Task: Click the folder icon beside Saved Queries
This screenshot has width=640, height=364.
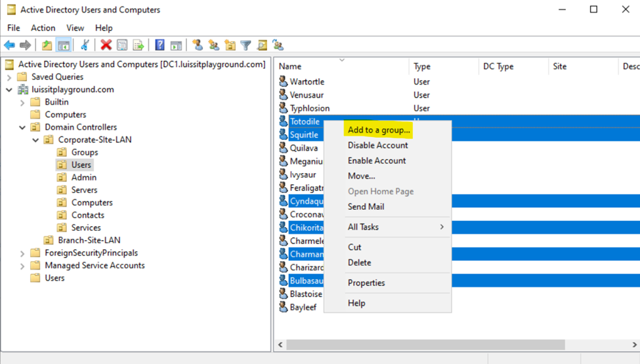Action: [x=22, y=77]
